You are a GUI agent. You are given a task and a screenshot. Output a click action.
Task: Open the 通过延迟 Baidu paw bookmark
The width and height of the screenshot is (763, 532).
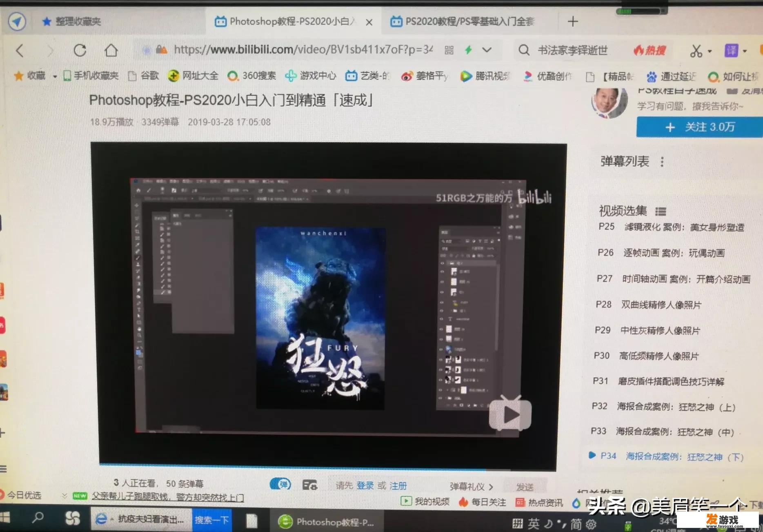pos(672,76)
